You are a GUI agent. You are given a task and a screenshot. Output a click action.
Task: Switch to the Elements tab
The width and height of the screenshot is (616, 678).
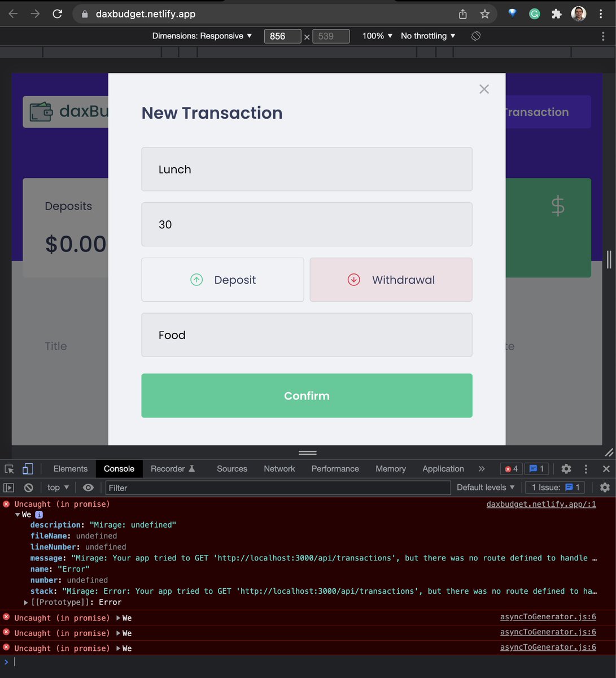71,469
